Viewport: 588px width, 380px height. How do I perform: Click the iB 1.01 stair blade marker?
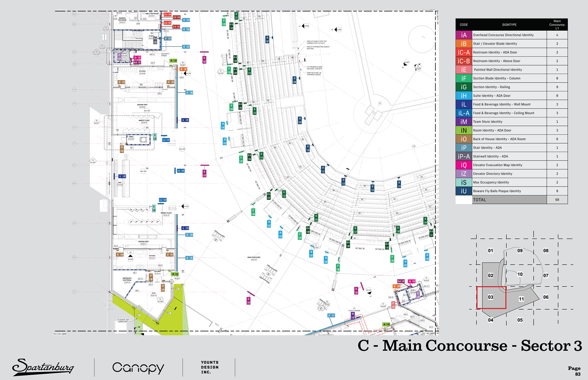tap(183, 69)
